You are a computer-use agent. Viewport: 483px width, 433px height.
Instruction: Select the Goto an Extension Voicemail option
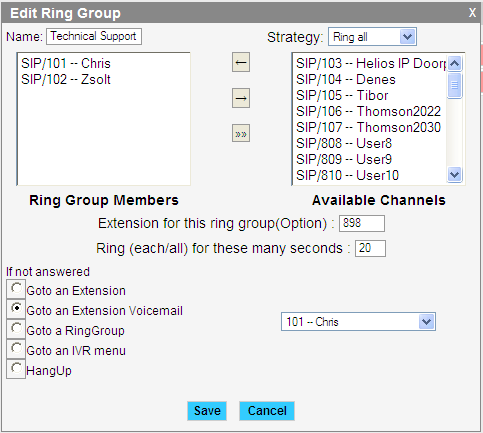coord(16,308)
